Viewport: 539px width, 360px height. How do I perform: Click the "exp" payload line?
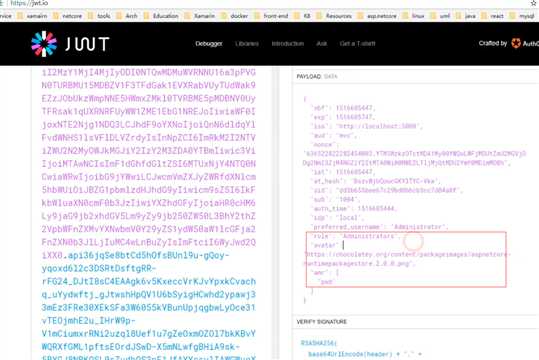pos(343,117)
